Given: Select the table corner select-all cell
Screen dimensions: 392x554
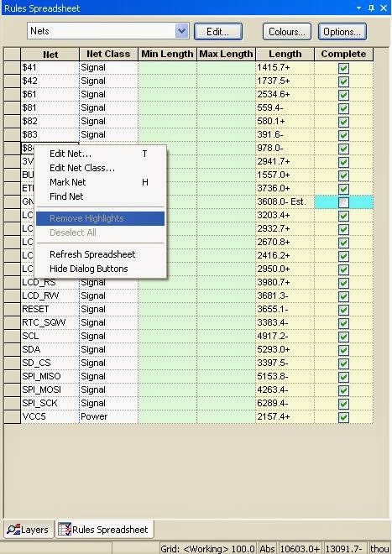Looking at the screenshot, I should 12,54.
